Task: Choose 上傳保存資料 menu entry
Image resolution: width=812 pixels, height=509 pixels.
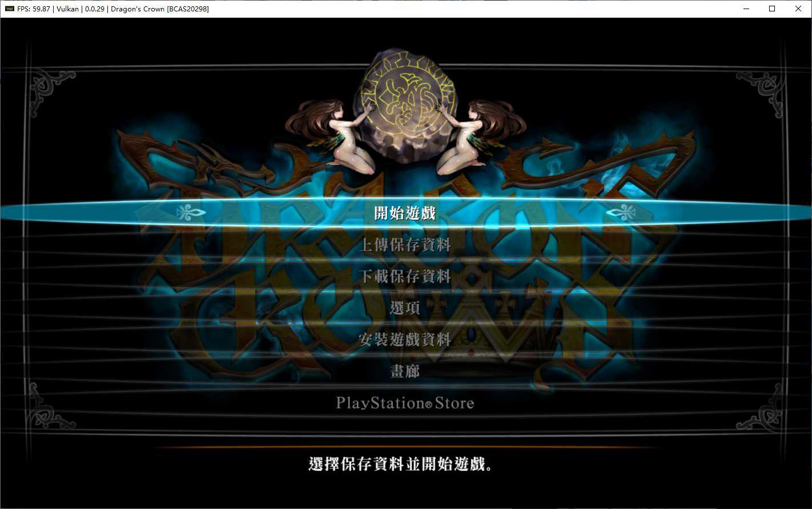Action: tap(405, 245)
